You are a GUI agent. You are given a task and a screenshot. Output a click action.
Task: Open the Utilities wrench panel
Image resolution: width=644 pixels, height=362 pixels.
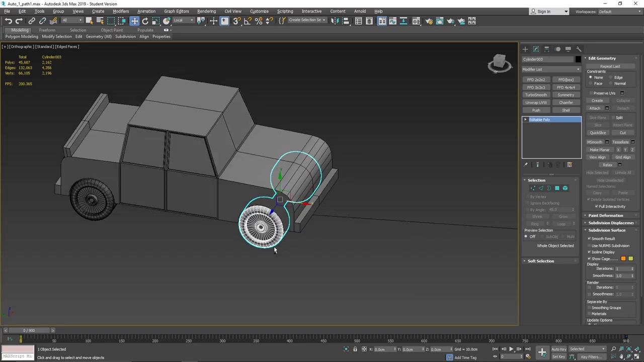579,49
